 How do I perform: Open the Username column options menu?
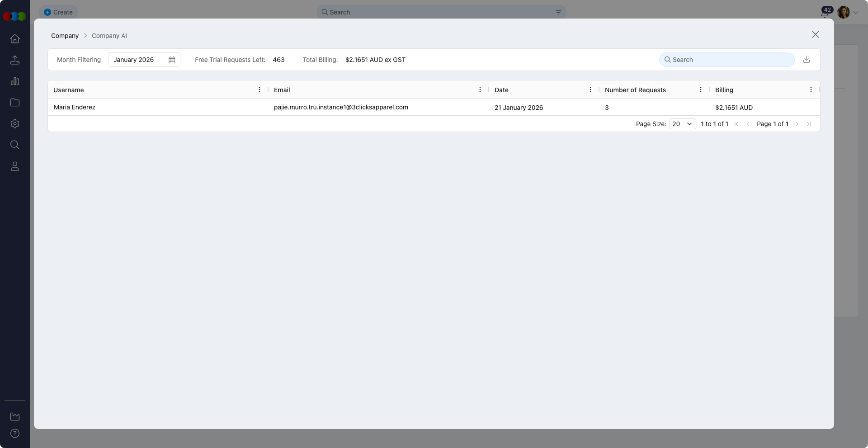[x=259, y=89]
